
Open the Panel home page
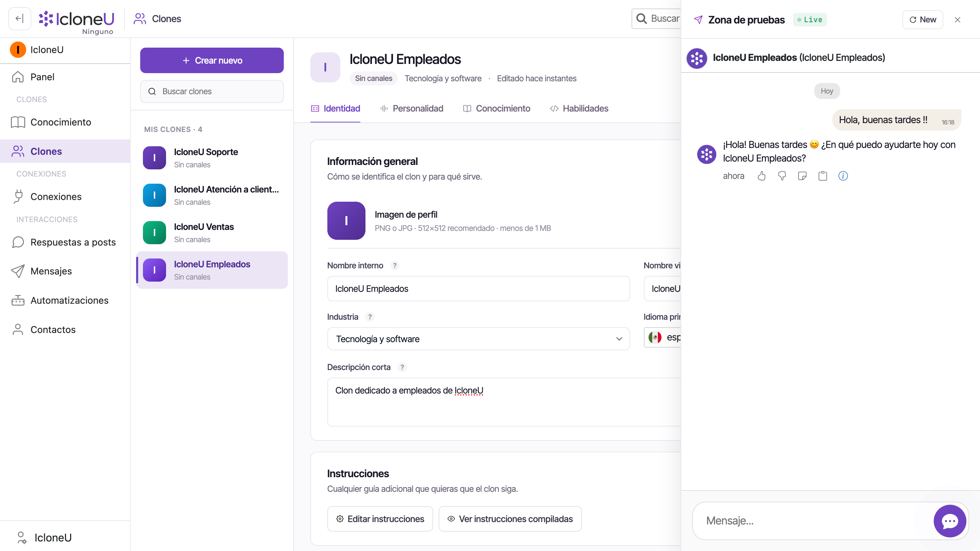(65, 77)
